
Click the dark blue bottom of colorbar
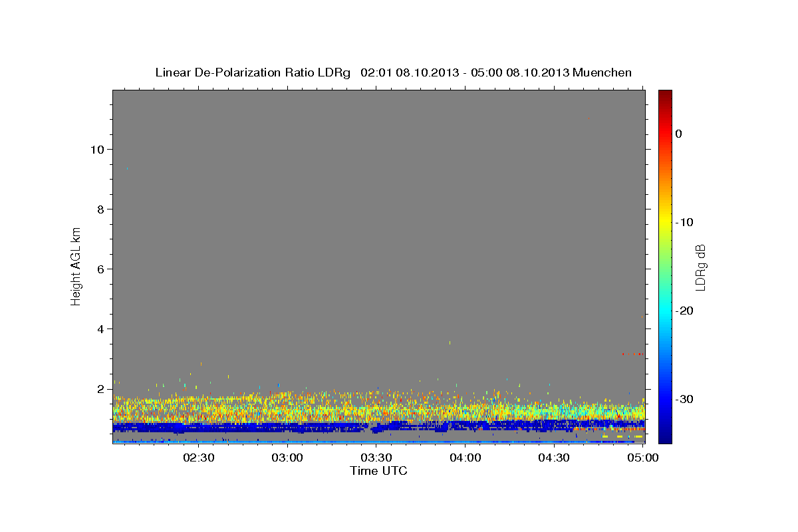[665, 436]
